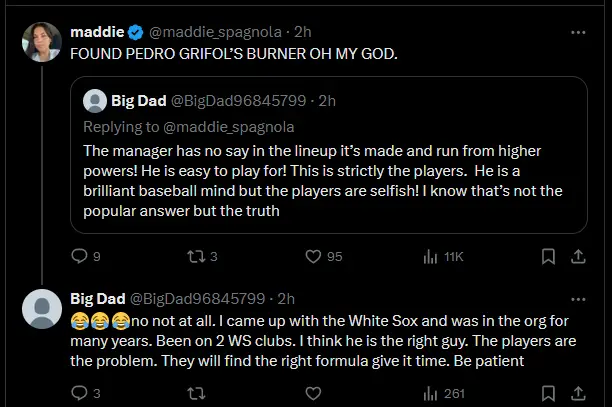Open Big Dad's gray avatar
Screen dimensions: 612x407
coord(42,309)
